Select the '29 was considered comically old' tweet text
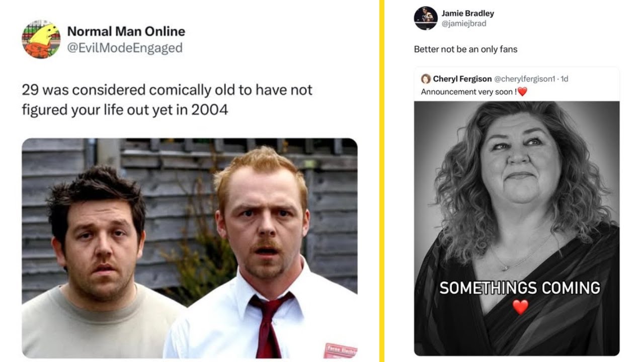This screenshot has height=362, width=644. [167, 100]
